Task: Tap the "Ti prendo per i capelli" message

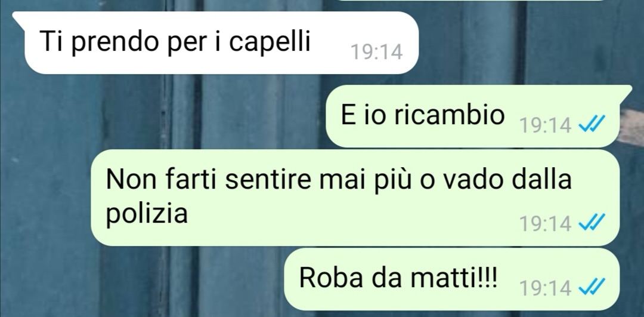Action: 221,43
